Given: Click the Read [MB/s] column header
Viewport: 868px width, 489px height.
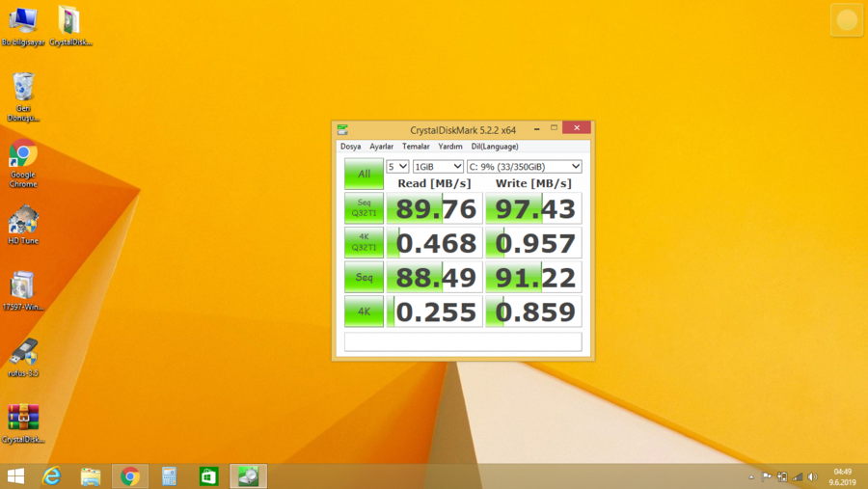Looking at the screenshot, I should pos(435,183).
